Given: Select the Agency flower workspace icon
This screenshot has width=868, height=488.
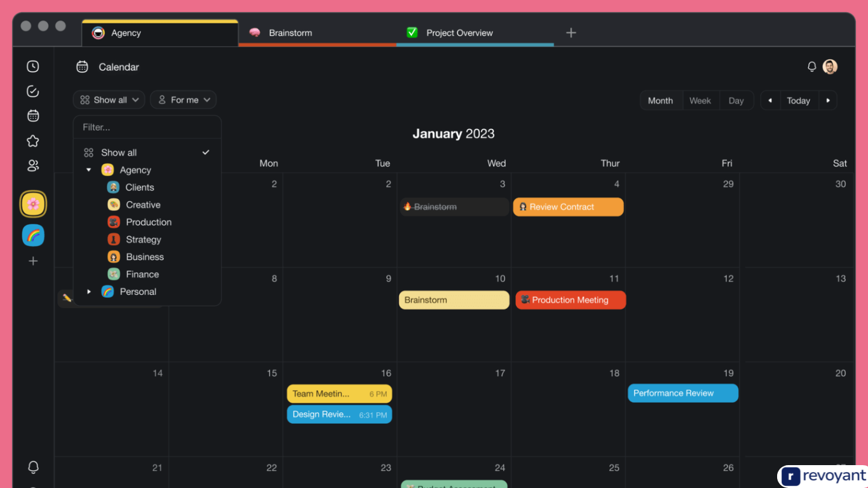Looking at the screenshot, I should click(x=33, y=204).
